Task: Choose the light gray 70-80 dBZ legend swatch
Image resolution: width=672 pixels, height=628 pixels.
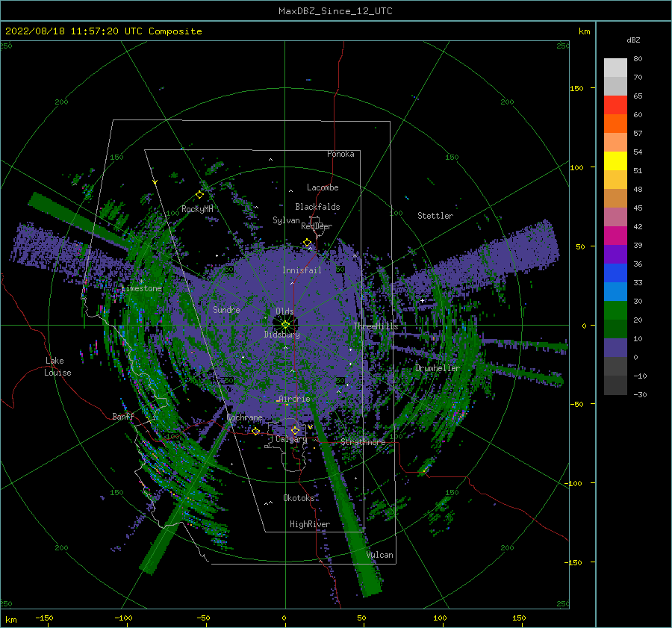Action: point(615,68)
